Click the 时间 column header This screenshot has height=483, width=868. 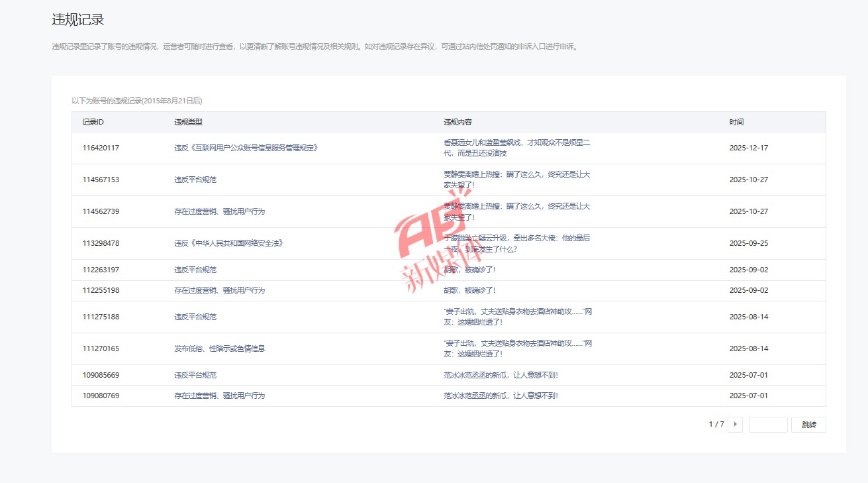tap(736, 122)
